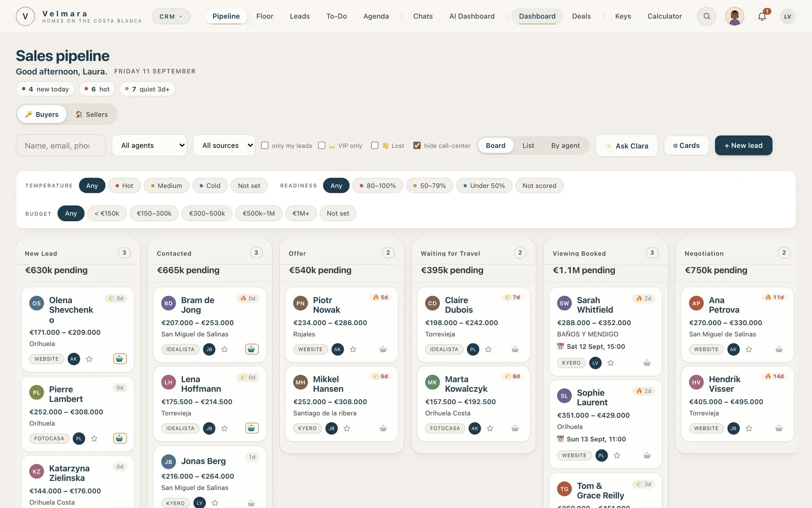The width and height of the screenshot is (812, 508).
Task: Switch to Sellers toggle
Action: click(x=92, y=114)
